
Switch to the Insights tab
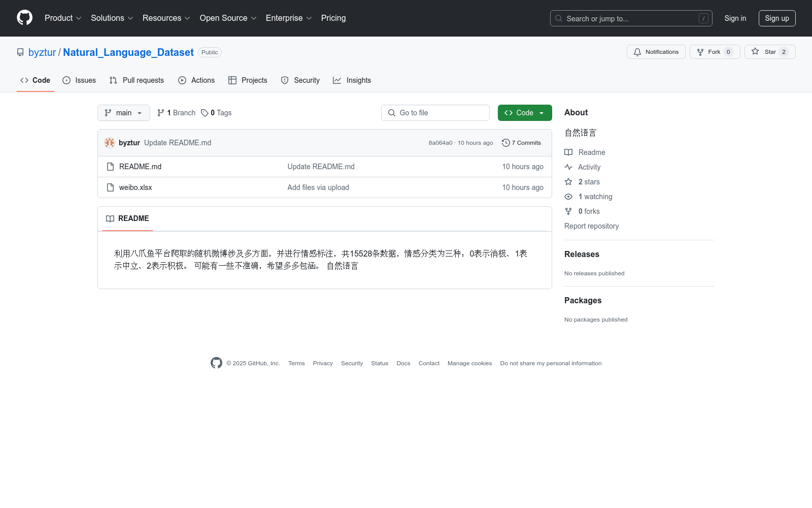[x=352, y=80]
